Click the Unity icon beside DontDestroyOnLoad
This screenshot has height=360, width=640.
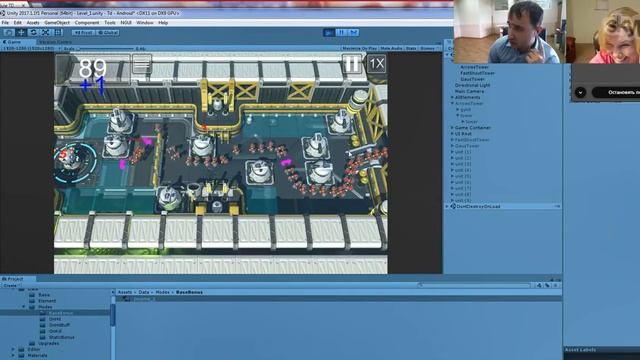pyautogui.click(x=453, y=207)
